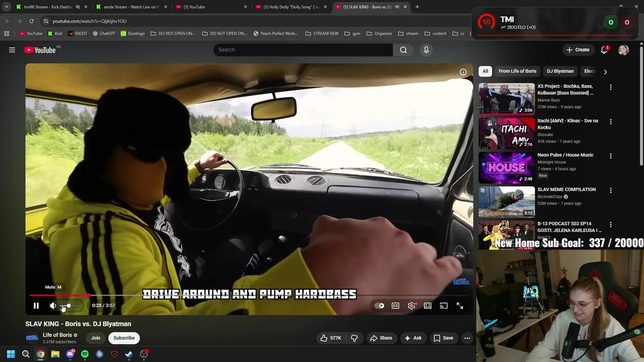The height and width of the screenshot is (362, 644).
Task: Open Discord from the taskbar
Action: (70, 354)
